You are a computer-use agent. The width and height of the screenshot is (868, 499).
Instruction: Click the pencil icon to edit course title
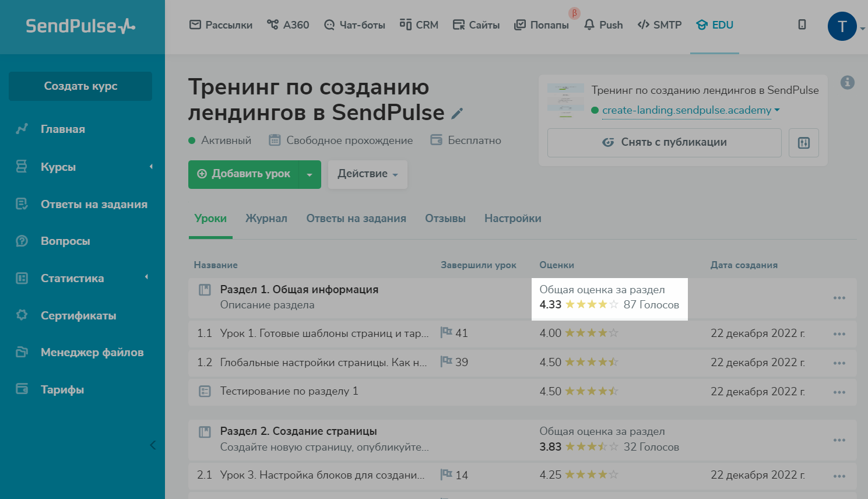(x=457, y=114)
